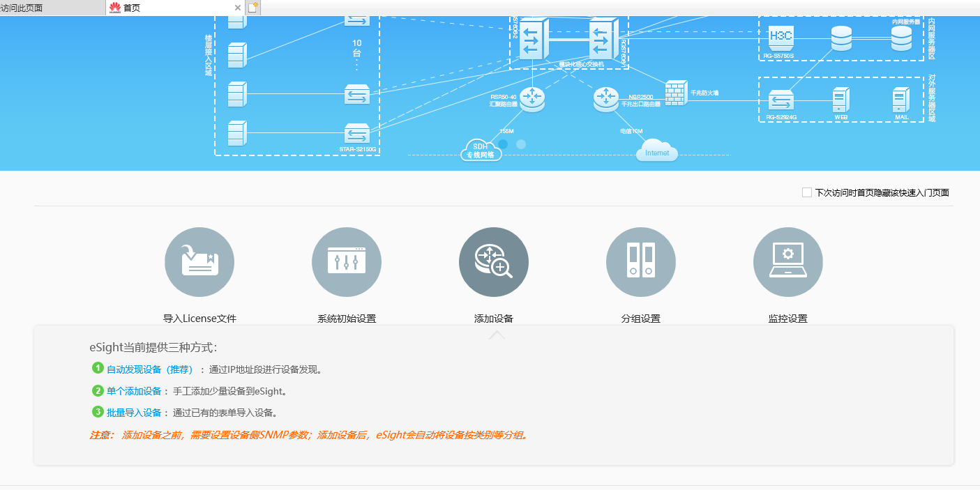Open the 监控设置 laptop gear icon
The width and height of the screenshot is (980, 490).
(x=788, y=262)
